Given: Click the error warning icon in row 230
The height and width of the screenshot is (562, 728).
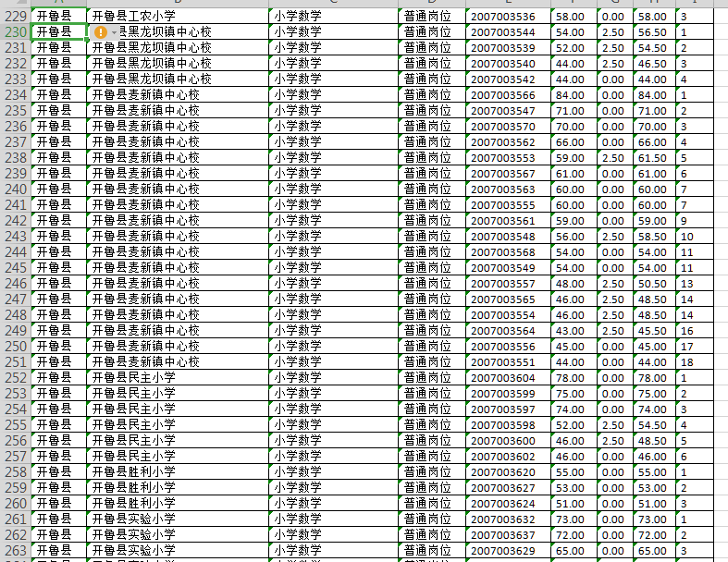Looking at the screenshot, I should pyautogui.click(x=101, y=32).
